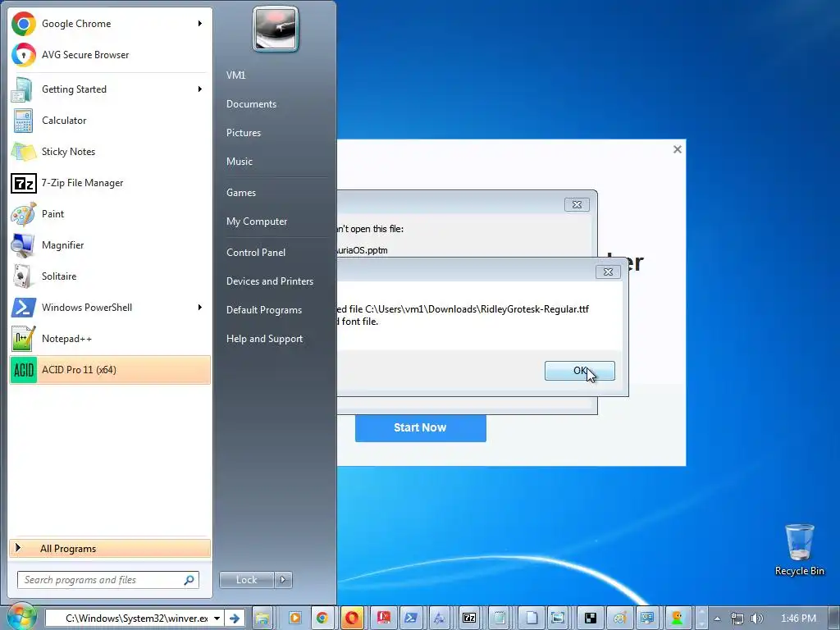Click the Lock button

246,580
